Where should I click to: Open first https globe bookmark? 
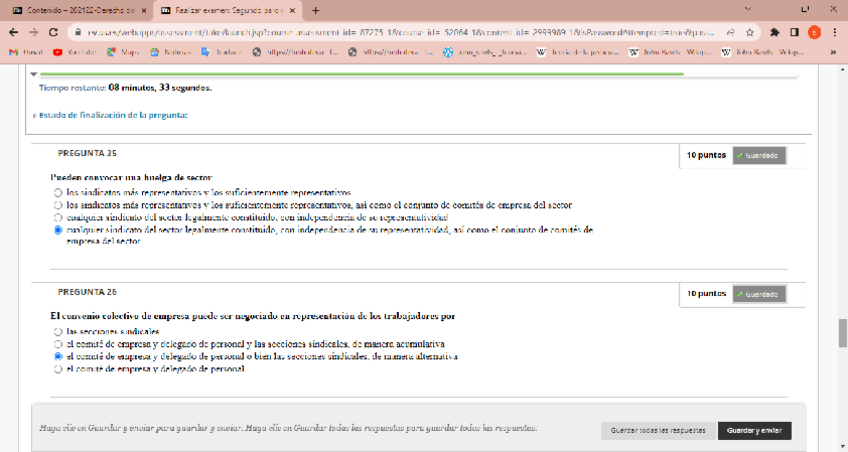pos(295,52)
